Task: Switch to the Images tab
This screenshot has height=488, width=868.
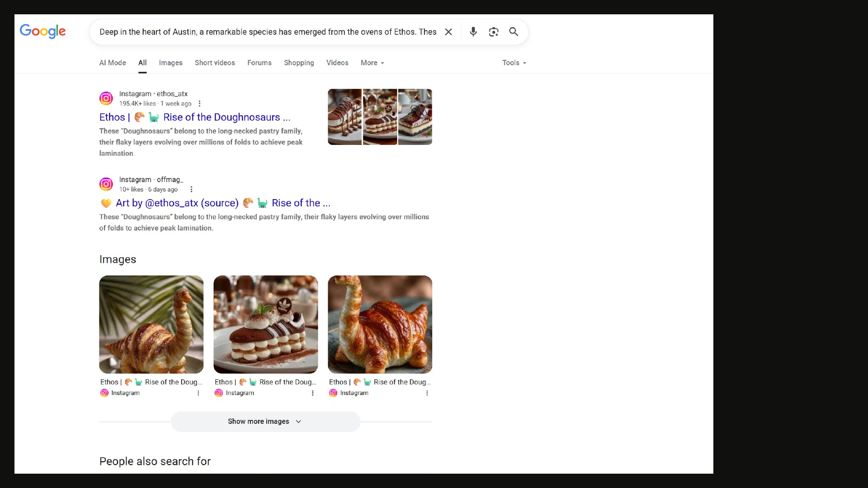Action: (x=171, y=63)
